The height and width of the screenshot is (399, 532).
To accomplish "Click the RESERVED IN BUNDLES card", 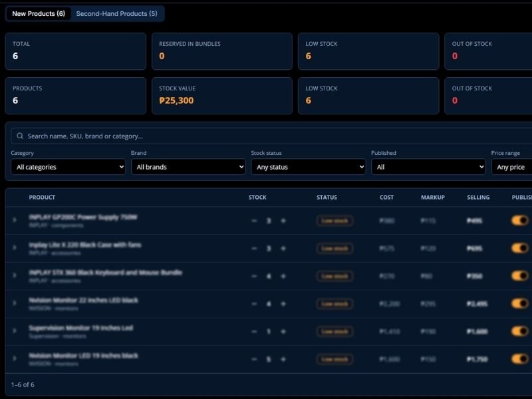I will (222, 51).
